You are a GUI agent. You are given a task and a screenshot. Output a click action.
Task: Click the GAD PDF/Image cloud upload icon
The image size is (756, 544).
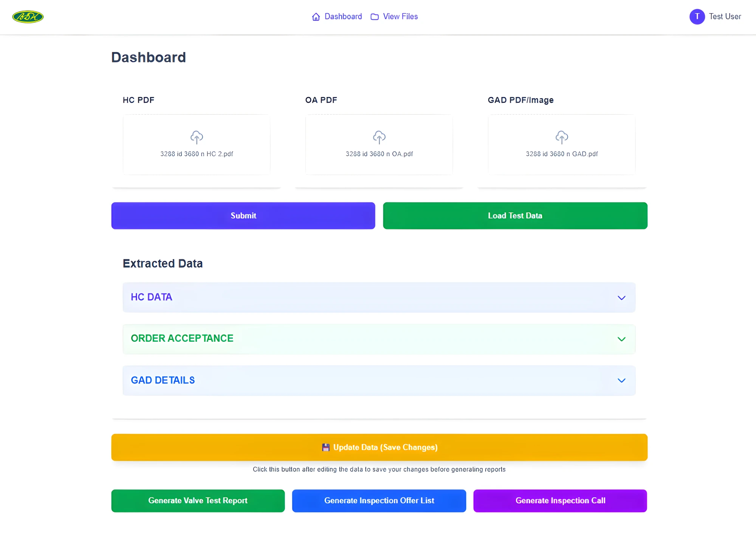(562, 137)
